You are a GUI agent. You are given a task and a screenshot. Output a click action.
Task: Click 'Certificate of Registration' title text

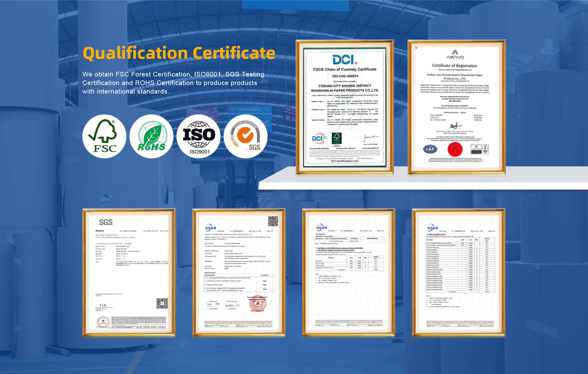point(455,66)
